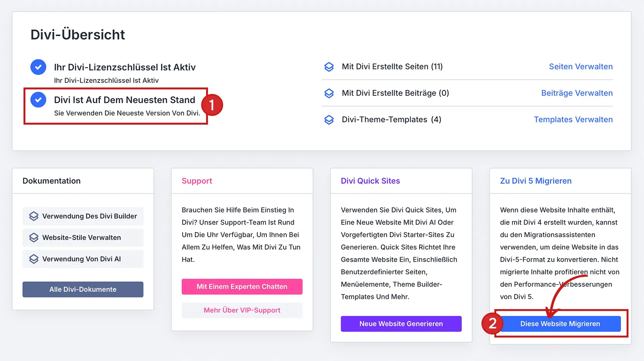
Task: Click the Divi icon beside Divi-Theme-Templates
Action: point(329,120)
